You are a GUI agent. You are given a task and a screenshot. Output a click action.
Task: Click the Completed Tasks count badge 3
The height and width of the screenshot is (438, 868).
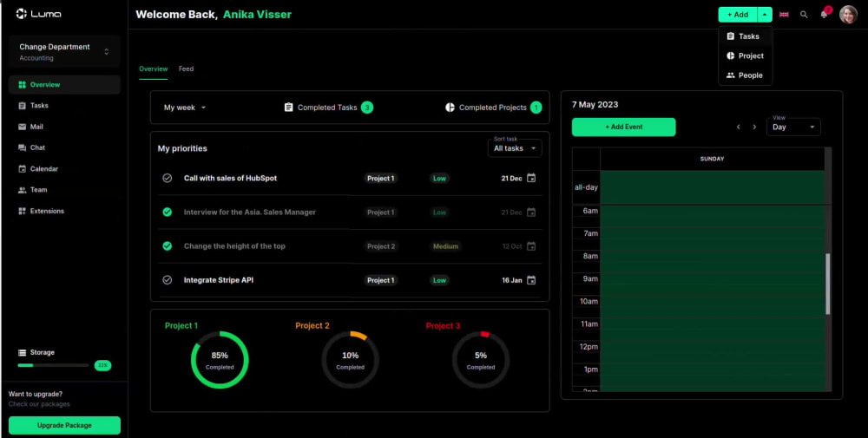coord(367,108)
